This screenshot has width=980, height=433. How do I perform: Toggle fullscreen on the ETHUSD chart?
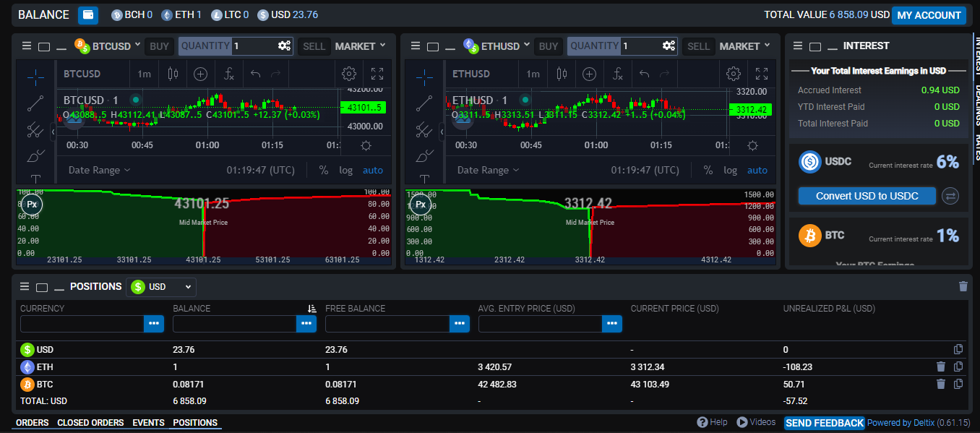761,74
